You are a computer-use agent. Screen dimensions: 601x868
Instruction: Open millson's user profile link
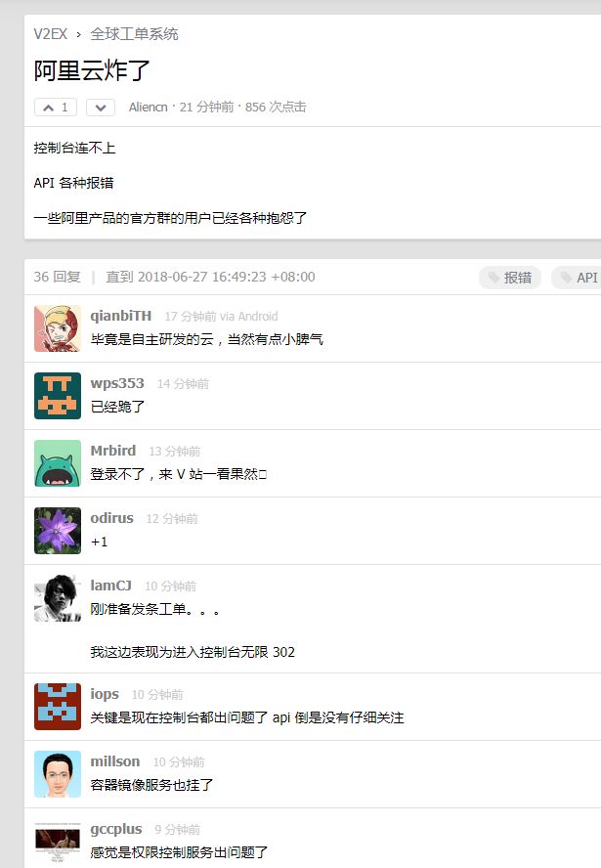[114, 761]
